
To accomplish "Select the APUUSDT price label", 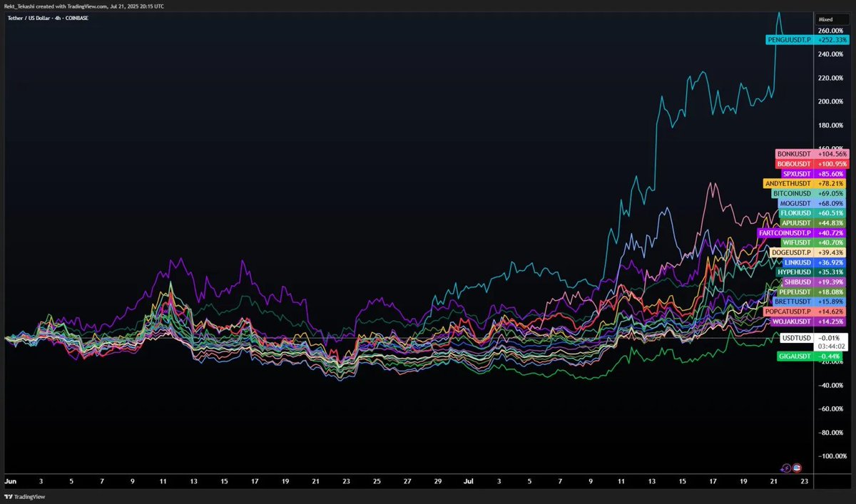I will (x=798, y=223).
